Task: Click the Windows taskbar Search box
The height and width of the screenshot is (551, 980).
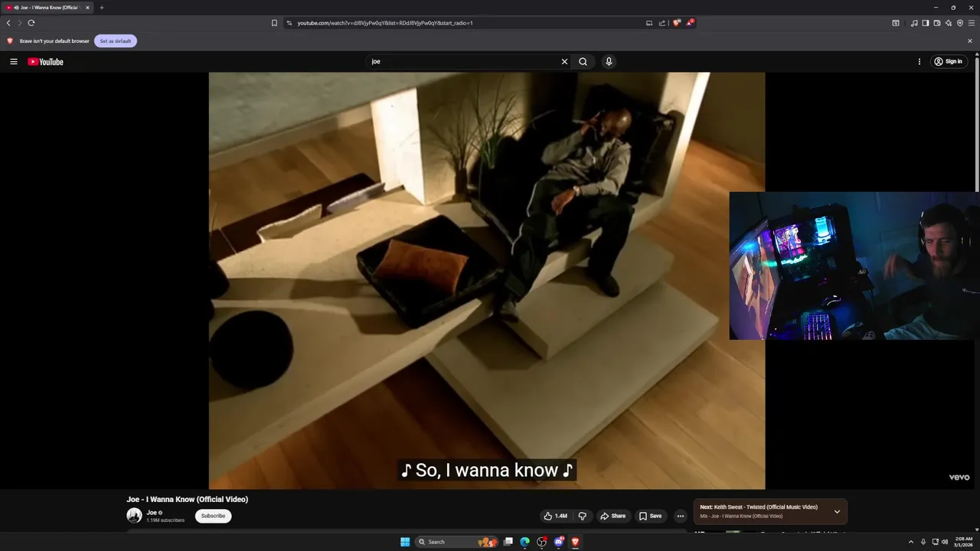Action: 456,542
